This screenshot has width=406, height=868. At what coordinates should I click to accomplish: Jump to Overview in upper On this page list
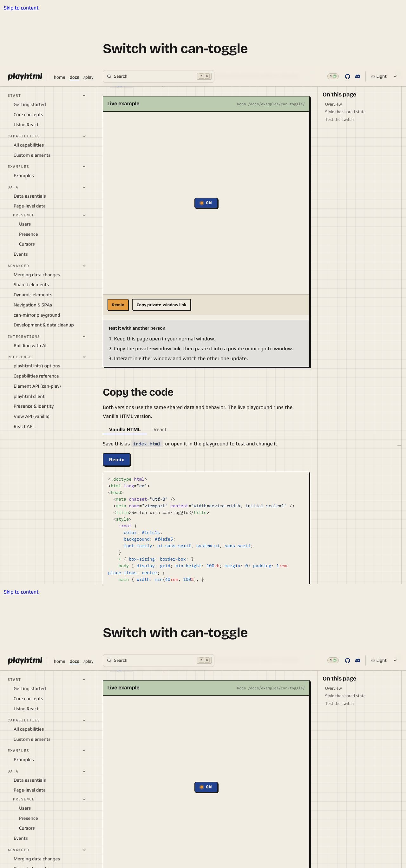click(x=333, y=104)
